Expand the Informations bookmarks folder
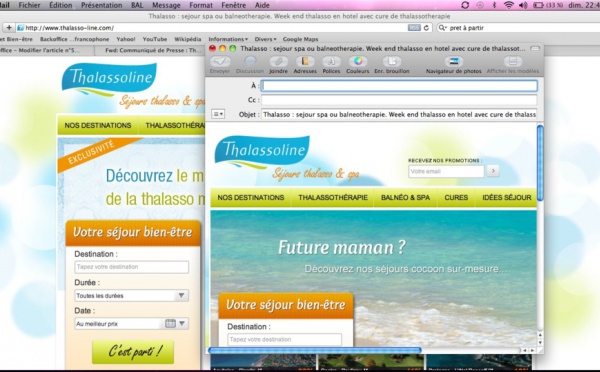600x372 pixels. 228,39
